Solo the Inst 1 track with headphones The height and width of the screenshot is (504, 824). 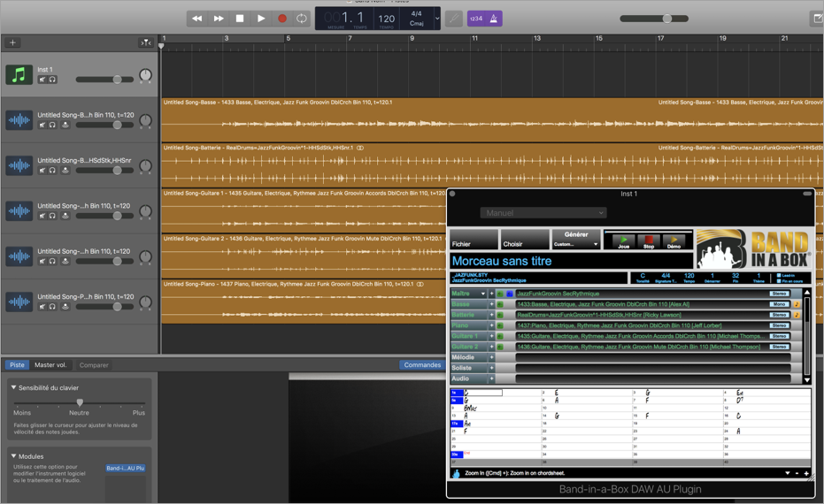[x=52, y=80]
